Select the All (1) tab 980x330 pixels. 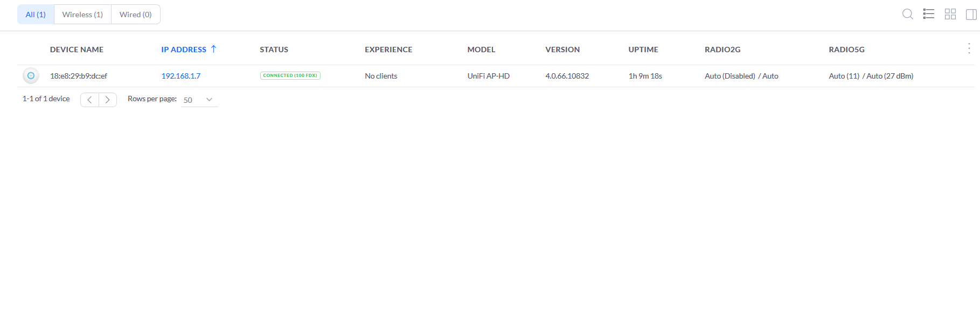[36, 15]
